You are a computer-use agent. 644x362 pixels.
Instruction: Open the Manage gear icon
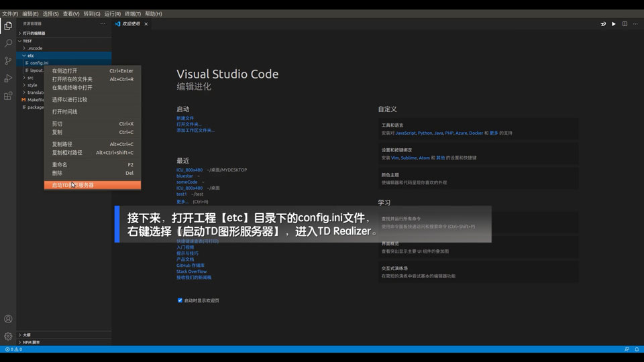[8, 337]
